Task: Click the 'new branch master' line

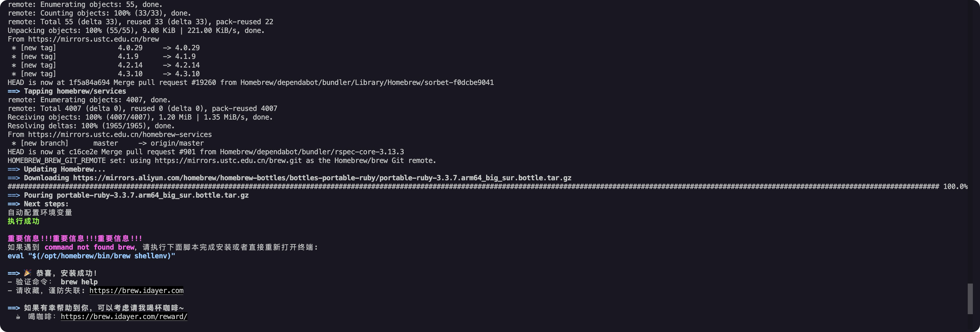Action: coord(108,143)
